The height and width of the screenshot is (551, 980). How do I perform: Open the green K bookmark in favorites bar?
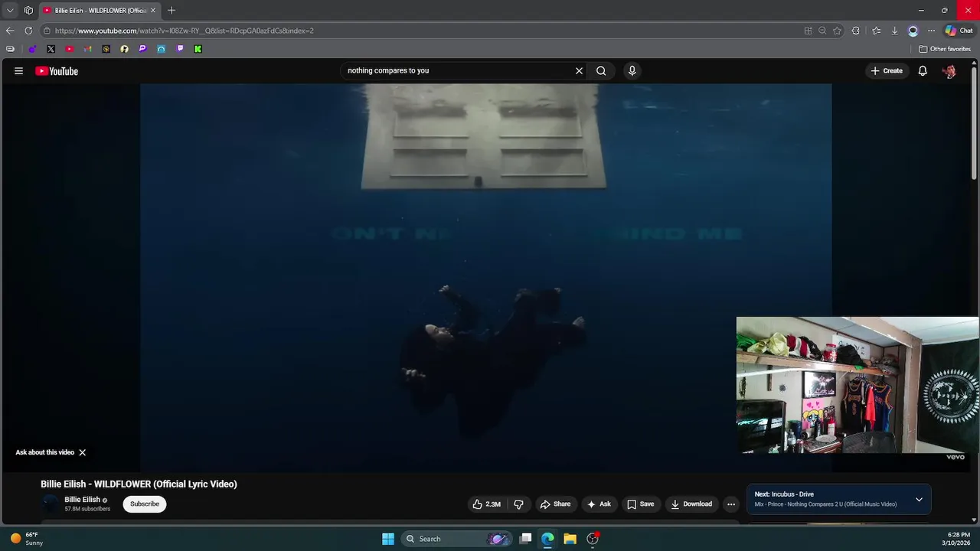[x=198, y=49]
